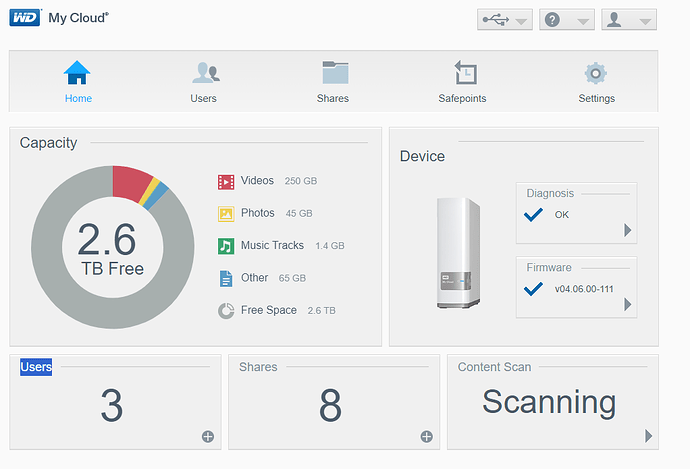Image resolution: width=690 pixels, height=469 pixels.
Task: Click the Diagnosis OK checkmark
Action: 533,215
